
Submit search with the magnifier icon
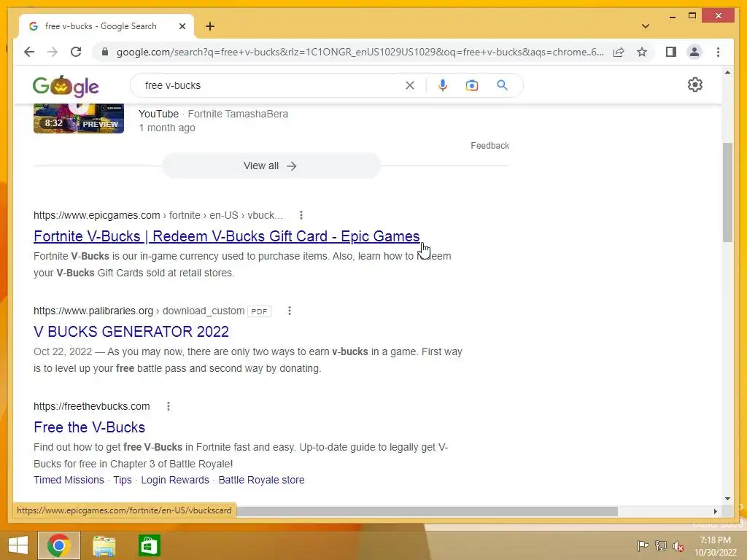pos(502,85)
